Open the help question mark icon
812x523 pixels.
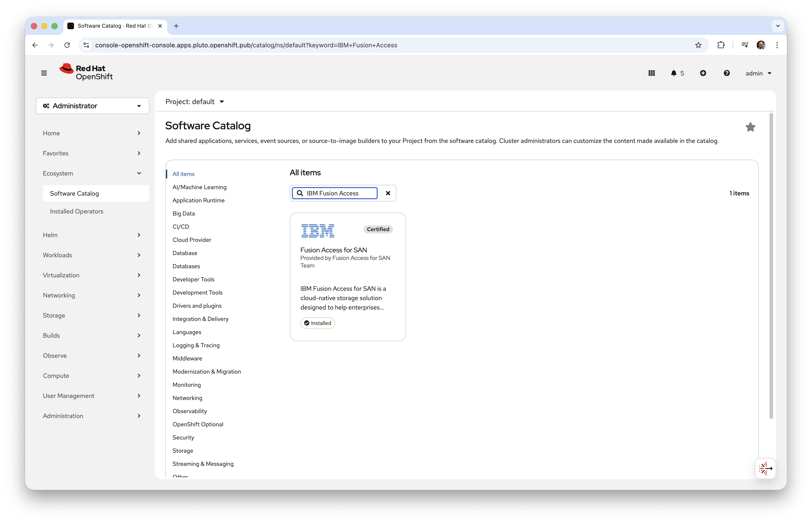[726, 73]
